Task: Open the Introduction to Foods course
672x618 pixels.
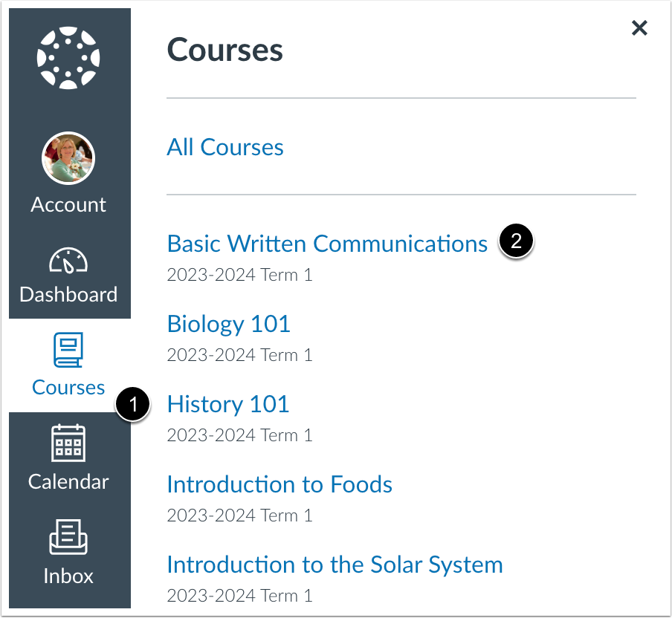Action: [280, 484]
